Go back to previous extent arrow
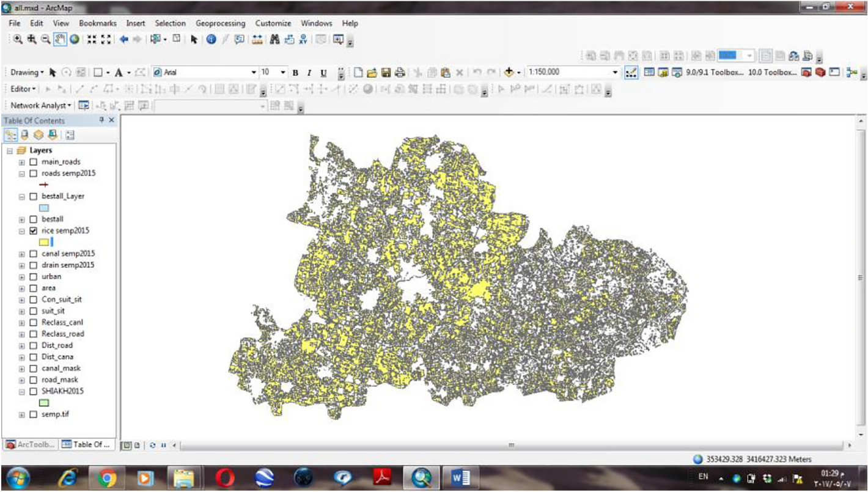 tap(123, 39)
